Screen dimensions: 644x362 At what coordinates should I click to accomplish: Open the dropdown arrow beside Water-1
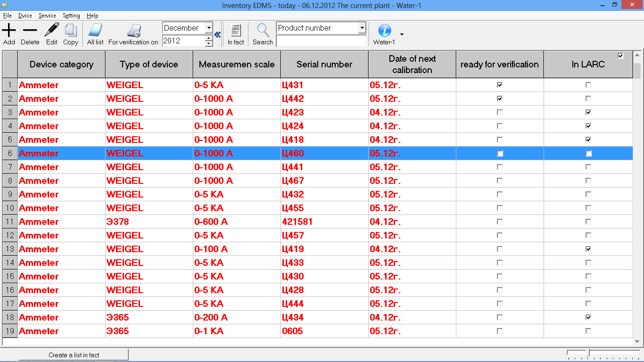(x=402, y=34)
